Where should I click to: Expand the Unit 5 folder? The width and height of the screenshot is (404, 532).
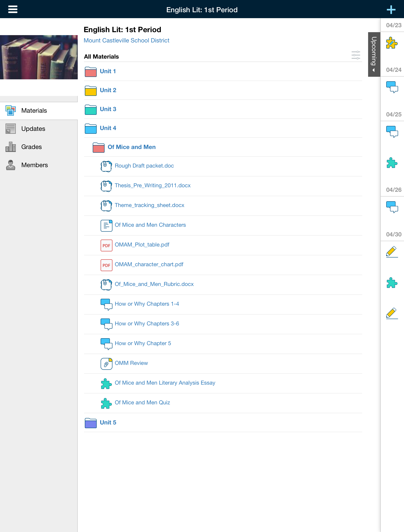click(108, 422)
